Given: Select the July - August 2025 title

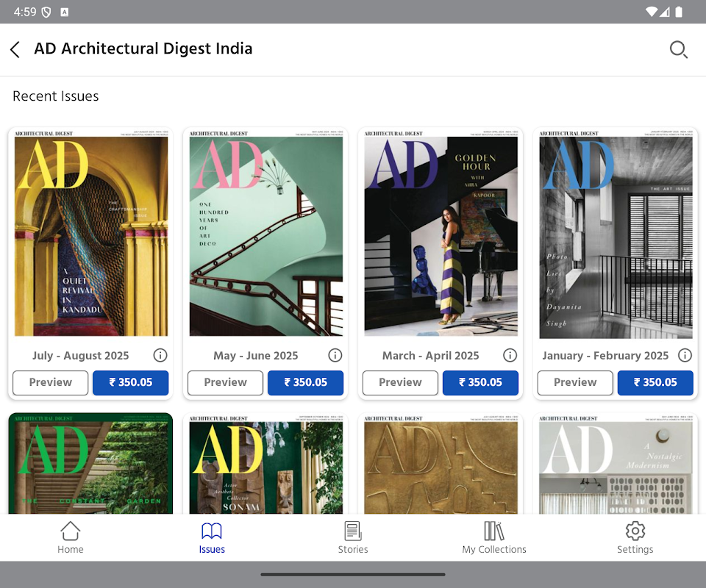Looking at the screenshot, I should point(81,356).
